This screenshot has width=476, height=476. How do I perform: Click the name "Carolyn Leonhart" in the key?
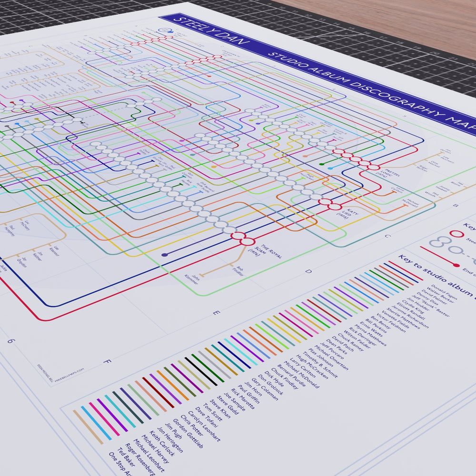tap(204, 426)
